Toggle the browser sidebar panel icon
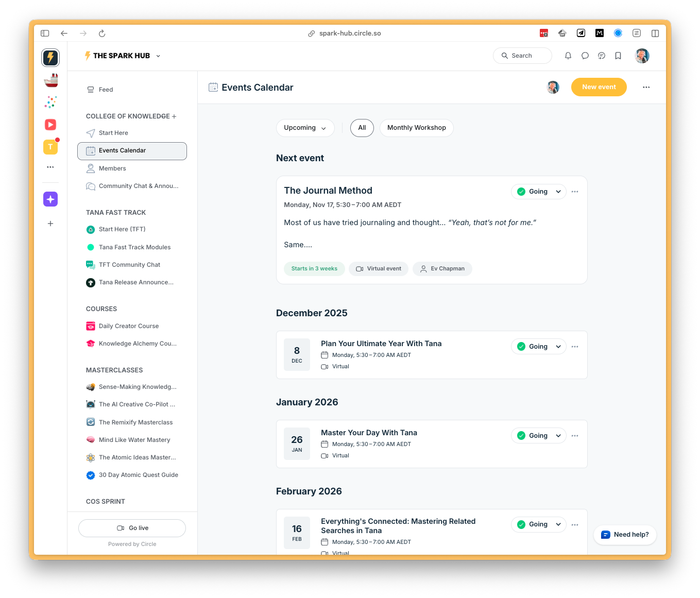This screenshot has height=598, width=700. pyautogui.click(x=45, y=33)
